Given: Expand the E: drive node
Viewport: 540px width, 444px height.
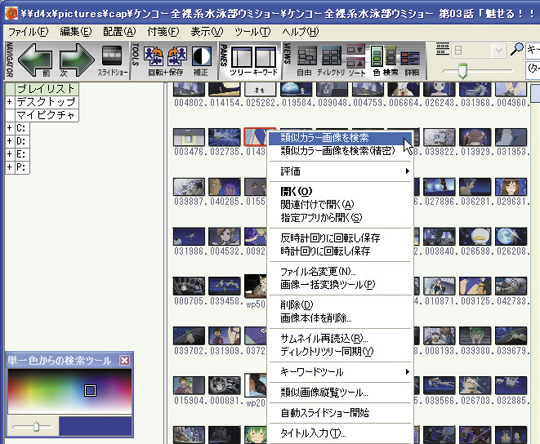Looking at the screenshot, I should pos(10,154).
